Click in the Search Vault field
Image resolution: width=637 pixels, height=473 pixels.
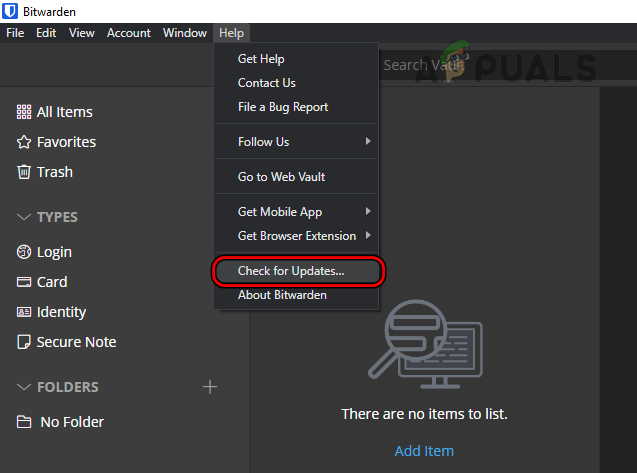[x=508, y=65]
